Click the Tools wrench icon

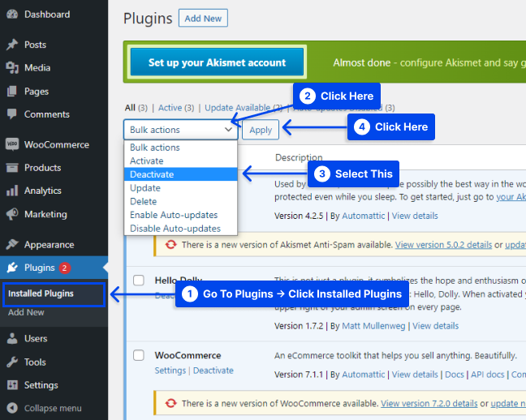coord(12,362)
